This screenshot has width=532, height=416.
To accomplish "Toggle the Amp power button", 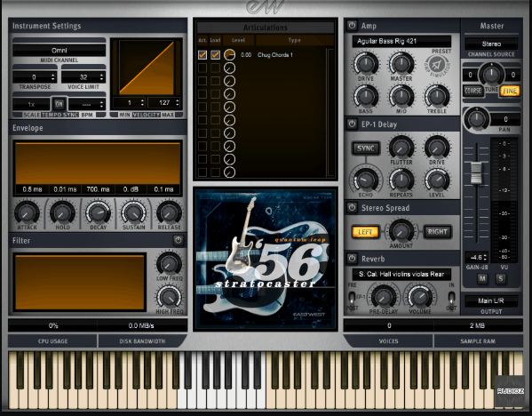I will click(x=352, y=26).
